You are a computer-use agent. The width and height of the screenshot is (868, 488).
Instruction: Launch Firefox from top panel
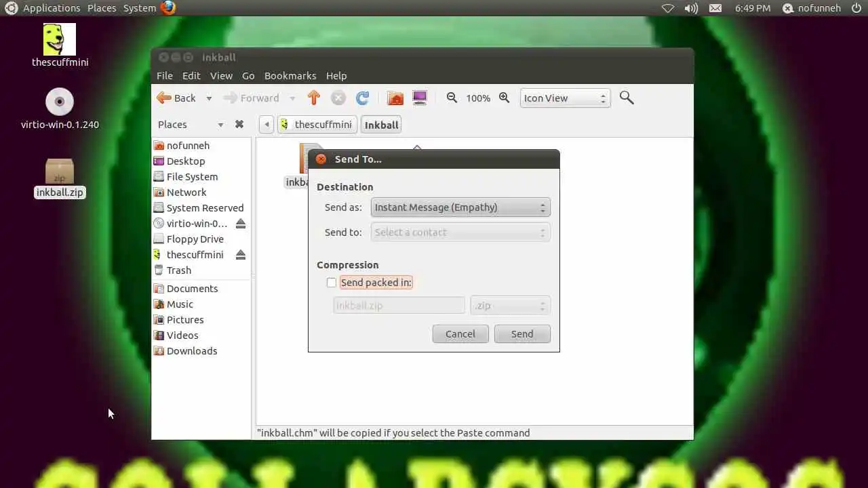pos(168,8)
